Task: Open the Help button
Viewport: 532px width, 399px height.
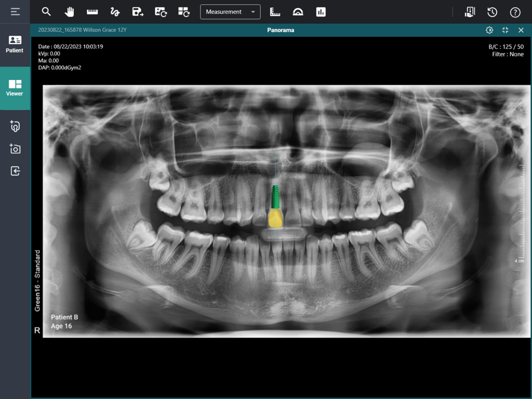Action: click(x=515, y=11)
